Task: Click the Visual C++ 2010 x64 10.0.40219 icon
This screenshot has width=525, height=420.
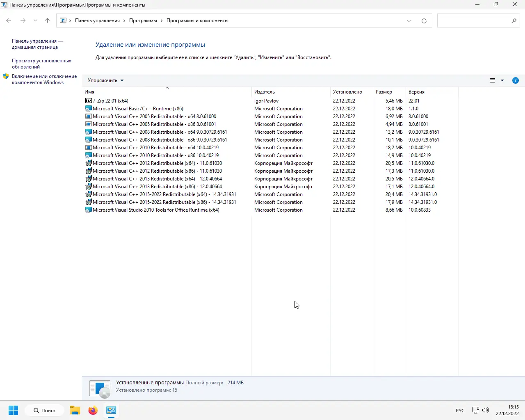Action: (x=88, y=148)
